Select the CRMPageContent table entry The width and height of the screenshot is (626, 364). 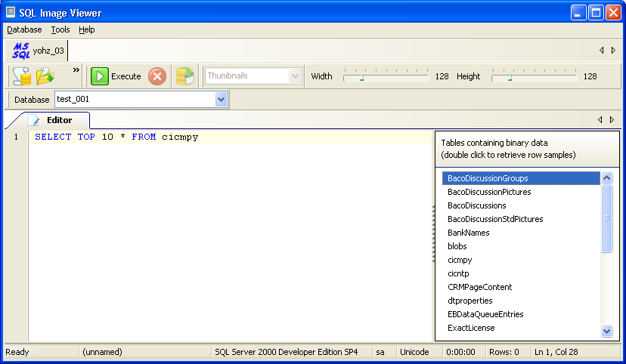479,287
